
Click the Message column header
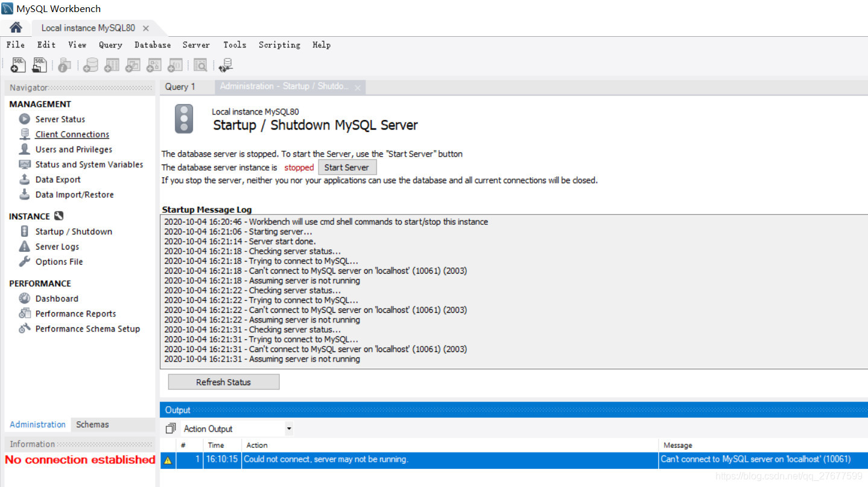tap(678, 445)
